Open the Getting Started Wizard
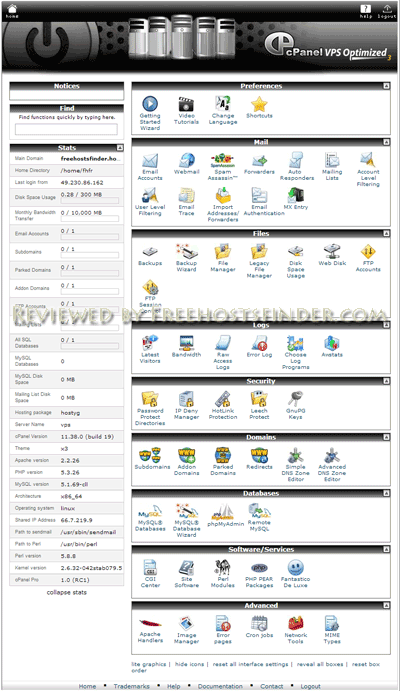 150,113
